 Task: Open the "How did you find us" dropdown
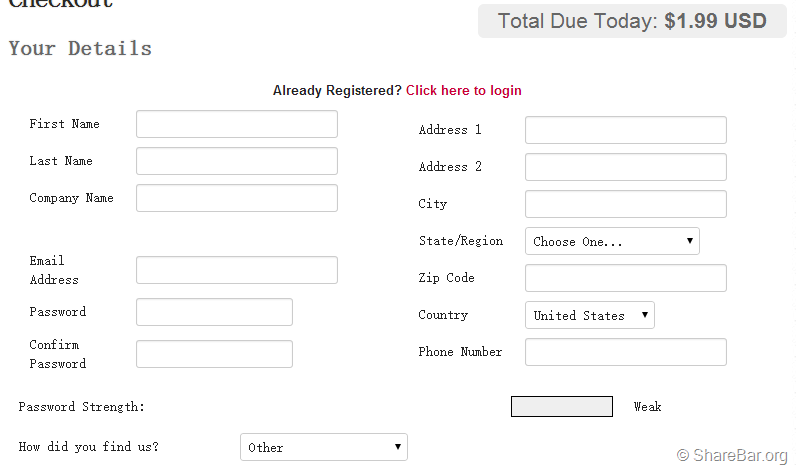[323, 447]
